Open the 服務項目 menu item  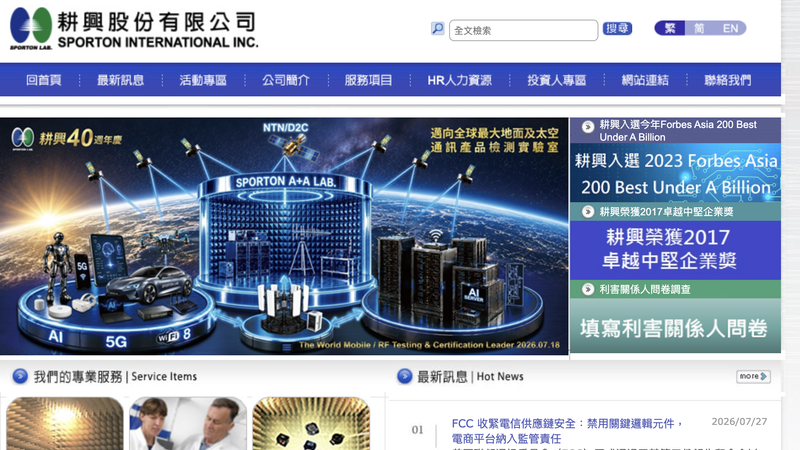(x=368, y=80)
